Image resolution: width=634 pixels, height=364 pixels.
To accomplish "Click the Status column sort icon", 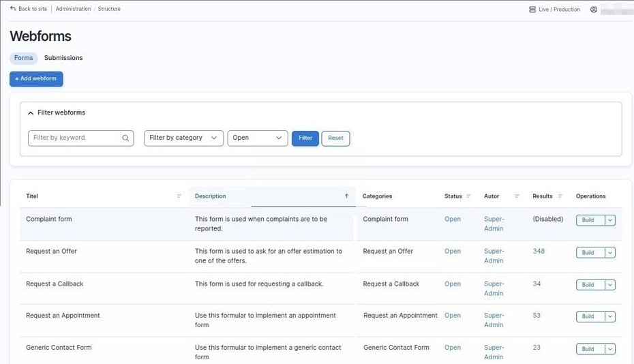I will click(x=468, y=196).
